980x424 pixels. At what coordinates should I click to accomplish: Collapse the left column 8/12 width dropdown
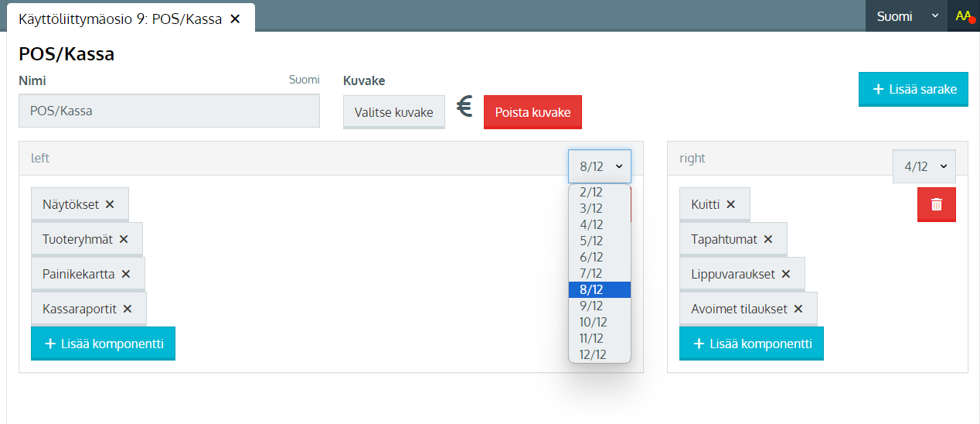click(600, 166)
